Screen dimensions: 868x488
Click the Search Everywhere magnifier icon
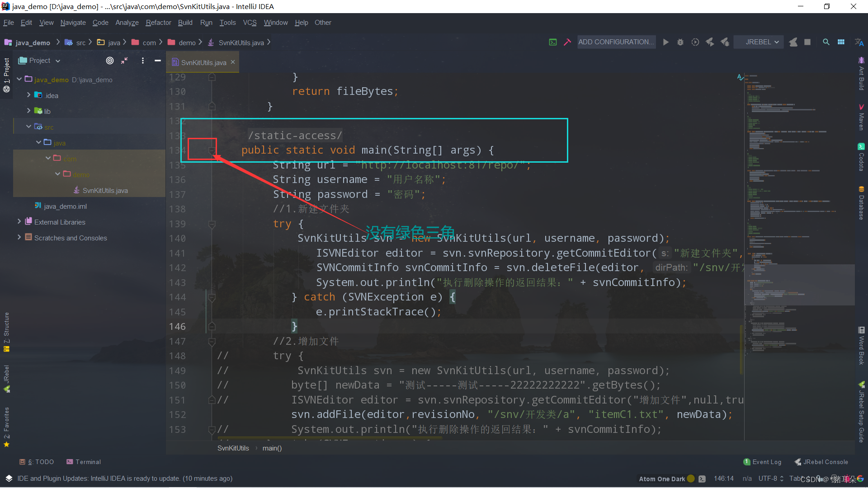click(x=826, y=42)
